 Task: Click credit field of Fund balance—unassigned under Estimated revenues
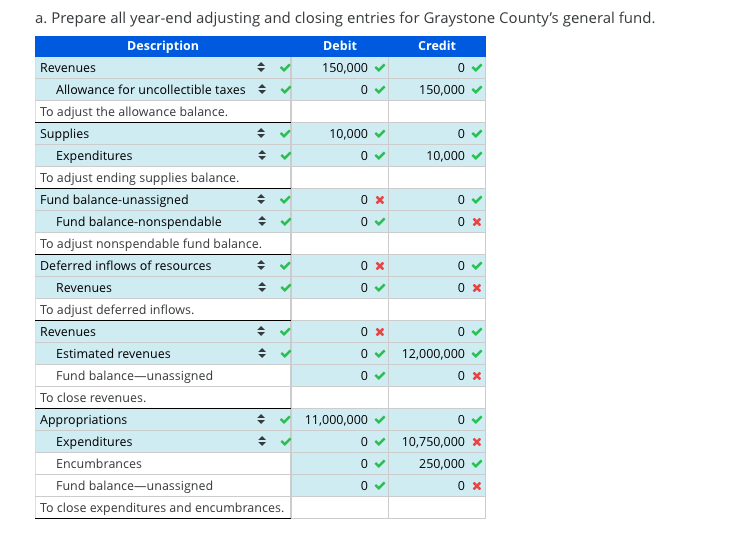[437, 375]
